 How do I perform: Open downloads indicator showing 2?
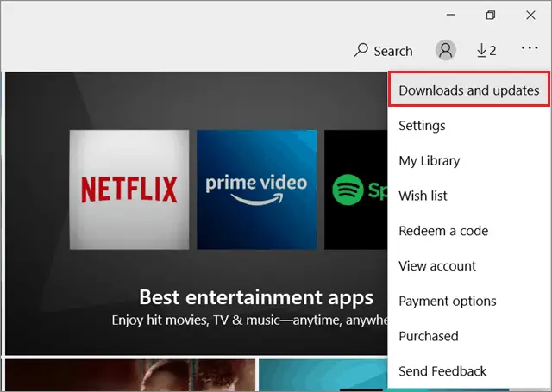pos(486,51)
